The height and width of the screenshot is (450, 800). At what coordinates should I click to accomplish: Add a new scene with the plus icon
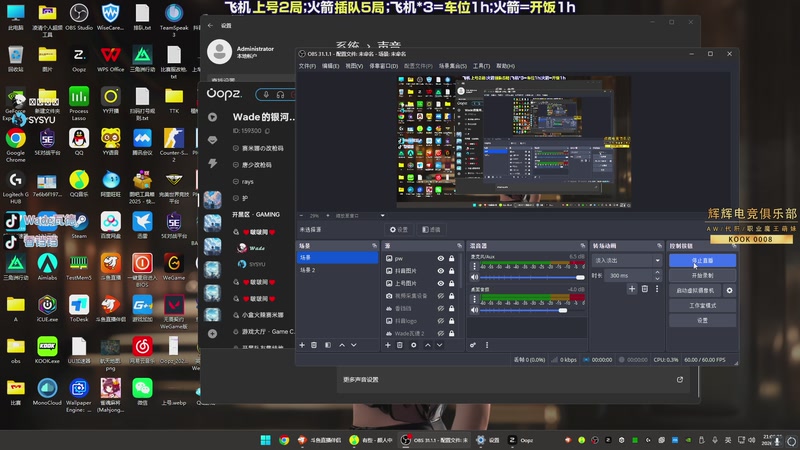(302, 345)
